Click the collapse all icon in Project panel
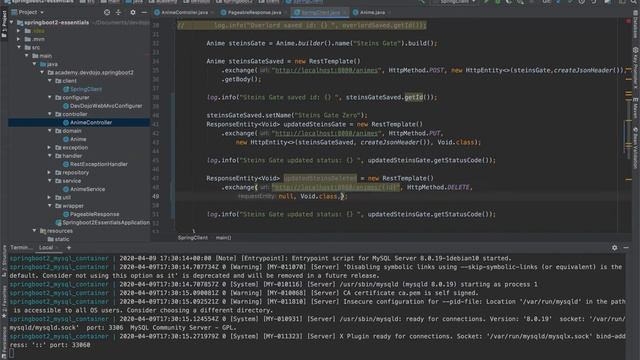The image size is (640, 360). [x=118, y=12]
